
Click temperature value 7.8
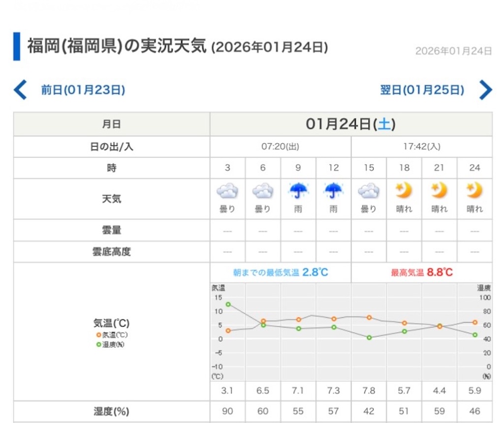click(369, 391)
